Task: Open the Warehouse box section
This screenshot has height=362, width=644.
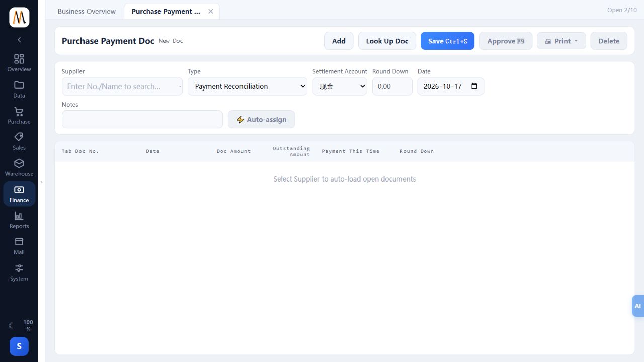Action: pyautogui.click(x=19, y=168)
